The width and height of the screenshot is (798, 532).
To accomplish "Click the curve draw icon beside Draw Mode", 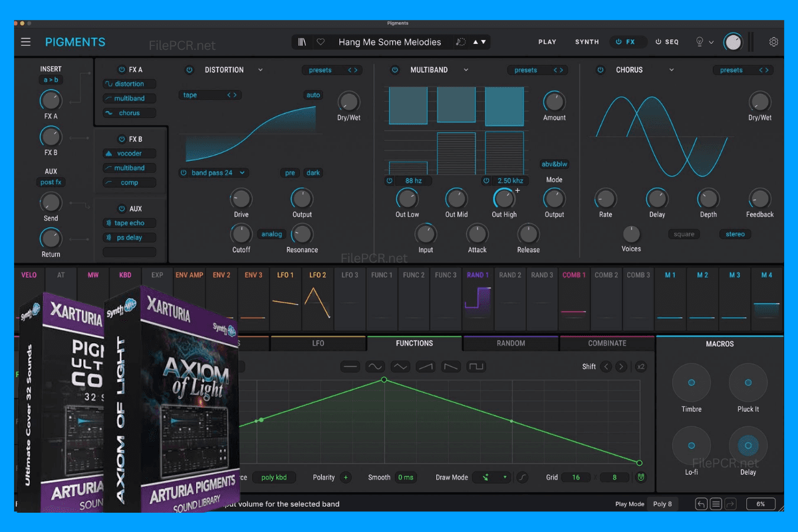I will [x=523, y=477].
